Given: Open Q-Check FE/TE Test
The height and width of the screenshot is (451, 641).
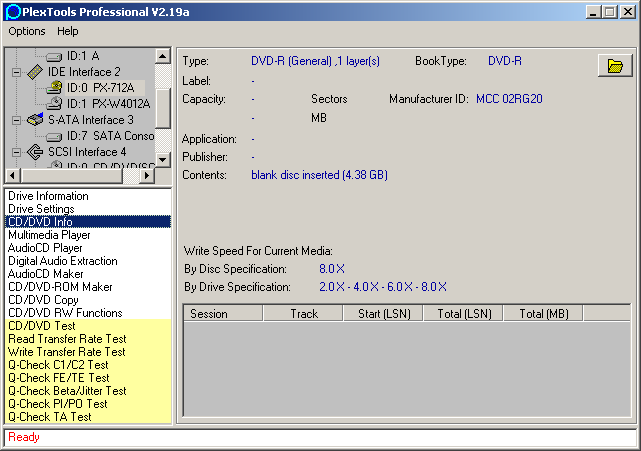Looking at the screenshot, I should [x=88, y=378].
